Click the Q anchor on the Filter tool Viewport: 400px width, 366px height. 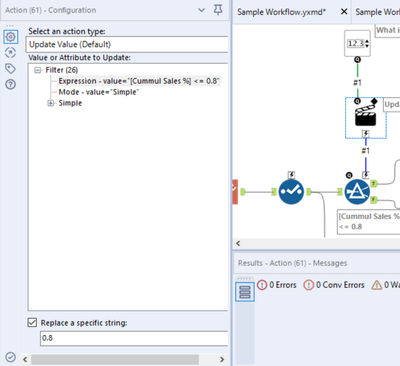pos(349,175)
